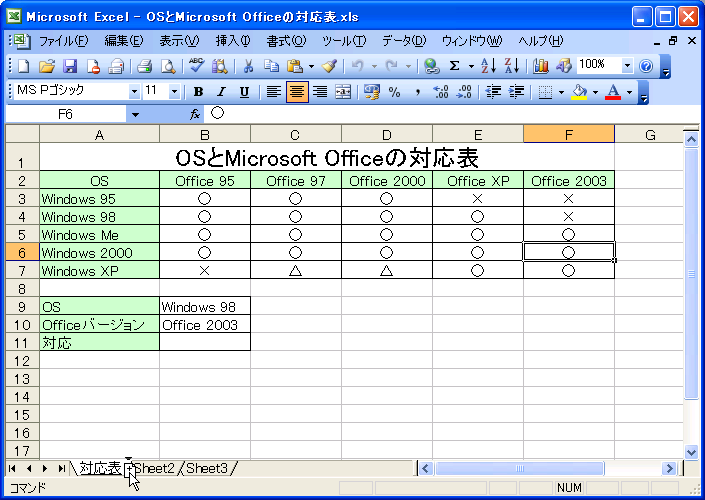Click the formula bar input field
705x500 pixels.
[x=452, y=115]
